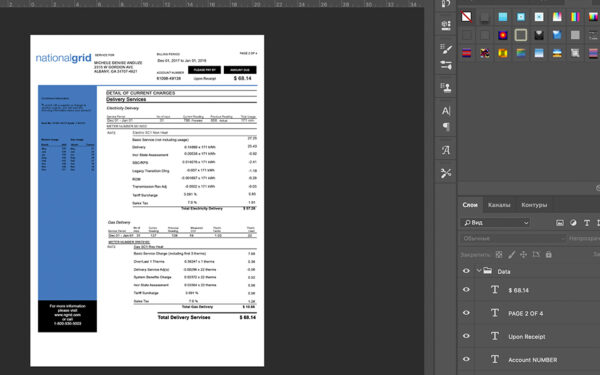Click the Total Delivery Services line on document

[x=207, y=317]
